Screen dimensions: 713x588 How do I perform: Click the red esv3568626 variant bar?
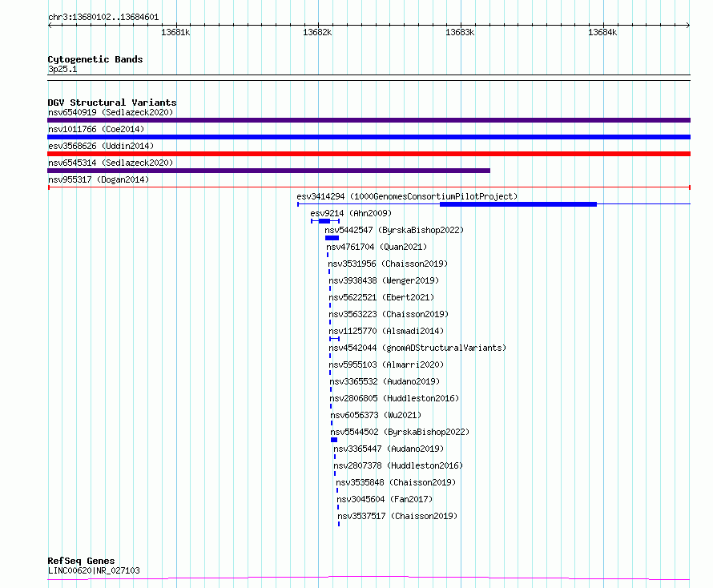(369, 154)
